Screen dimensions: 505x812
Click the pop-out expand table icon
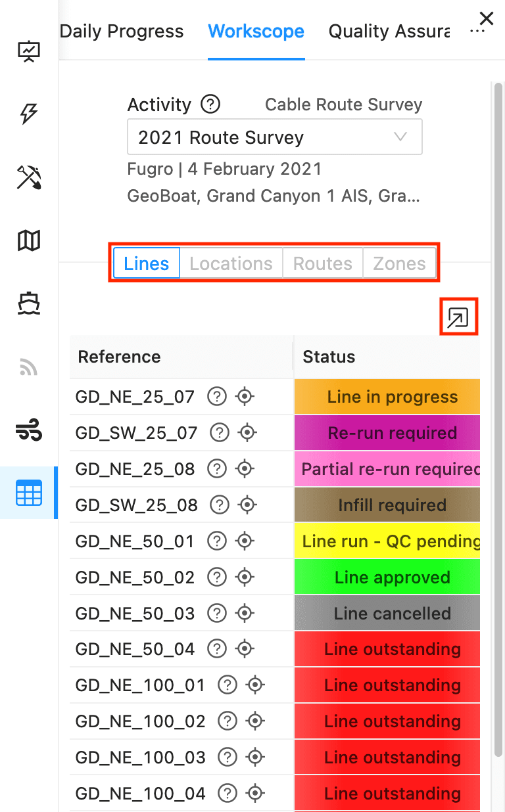click(x=458, y=318)
